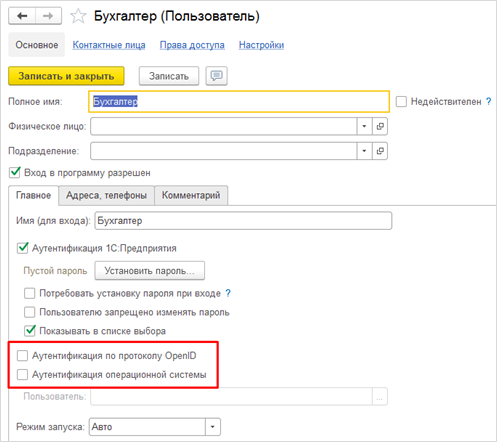Add form to favorites with star icon
This screenshot has height=442, width=497.
coord(78,16)
